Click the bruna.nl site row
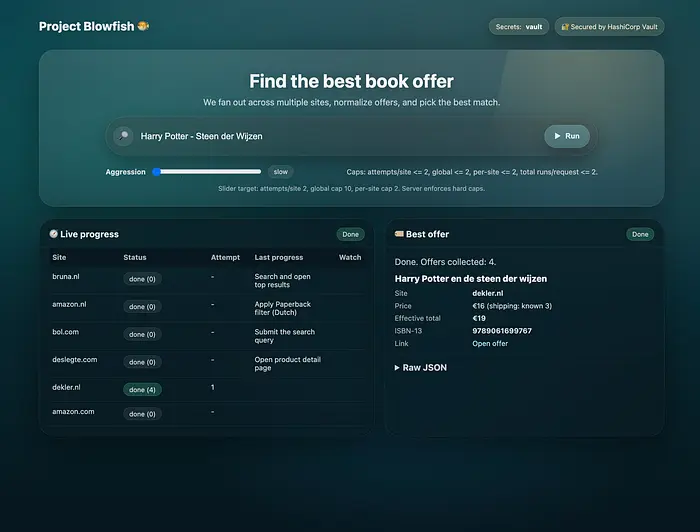The height and width of the screenshot is (532, 700). point(207,280)
